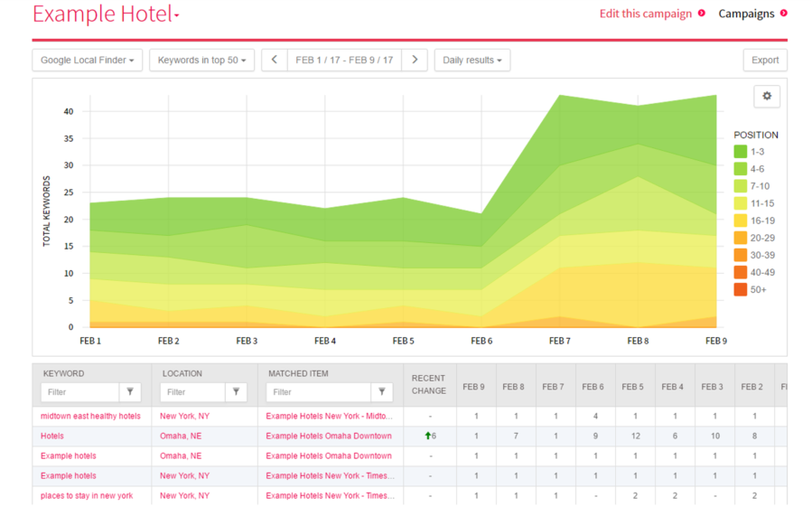The image size is (812, 507).
Task: Expand the Keywords in top 50 dropdown
Action: [201, 61]
